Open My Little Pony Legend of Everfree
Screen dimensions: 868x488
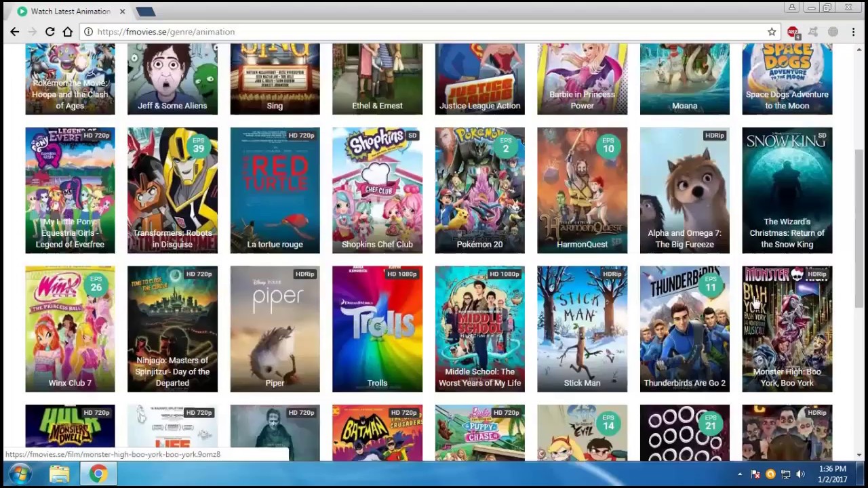tap(70, 190)
